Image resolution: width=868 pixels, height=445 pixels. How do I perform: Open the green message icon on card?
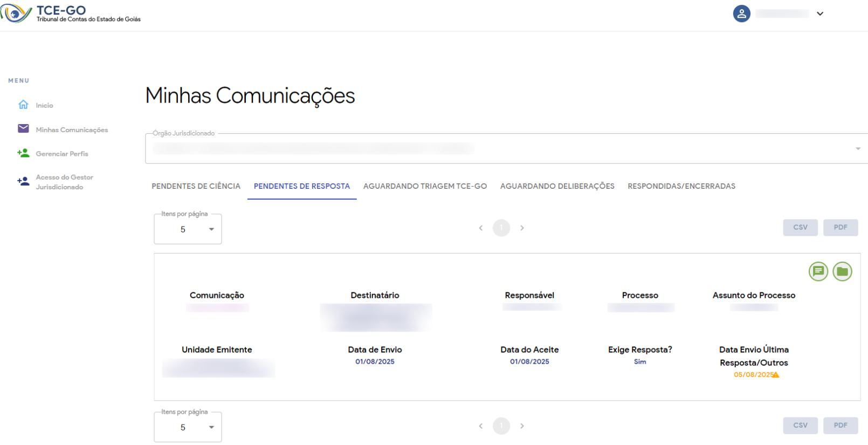coord(818,271)
